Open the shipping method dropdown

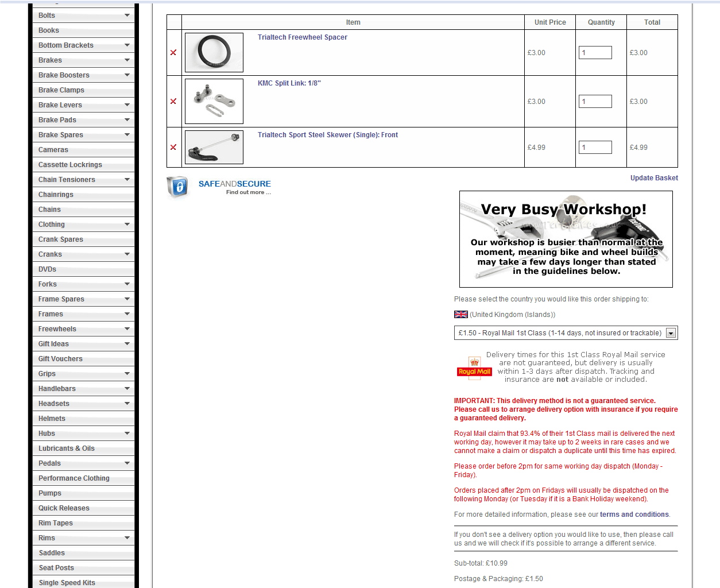[x=566, y=333]
